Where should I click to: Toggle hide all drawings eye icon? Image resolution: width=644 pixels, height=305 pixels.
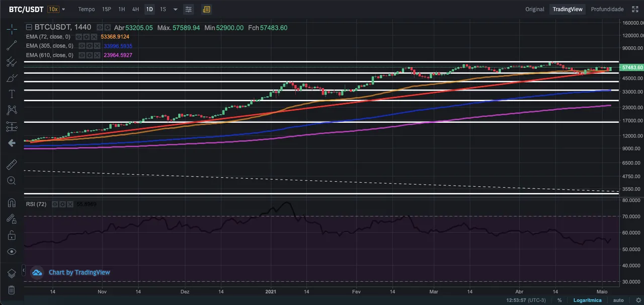[x=12, y=252]
